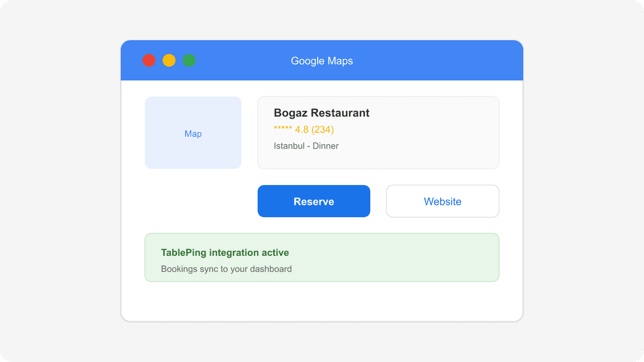The image size is (644, 362).
Task: Click the 4.8 (234) star rating
Action: (304, 130)
